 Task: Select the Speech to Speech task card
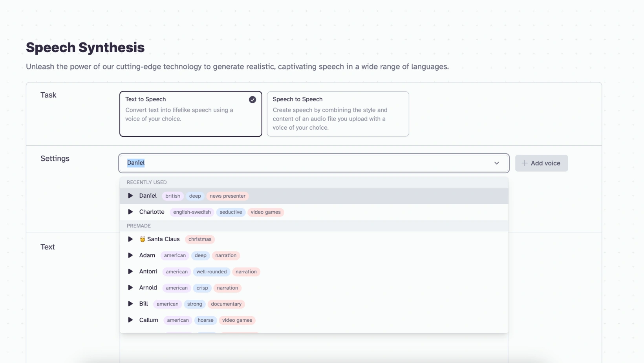click(x=338, y=114)
